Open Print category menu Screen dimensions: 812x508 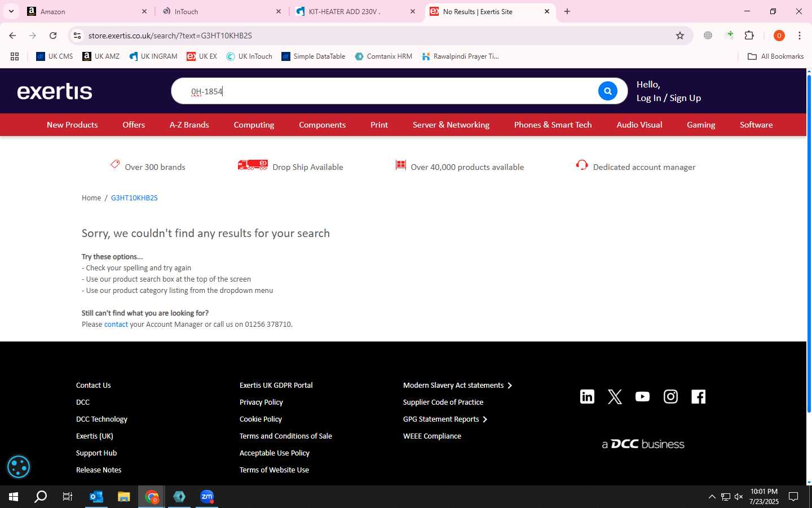tap(379, 125)
